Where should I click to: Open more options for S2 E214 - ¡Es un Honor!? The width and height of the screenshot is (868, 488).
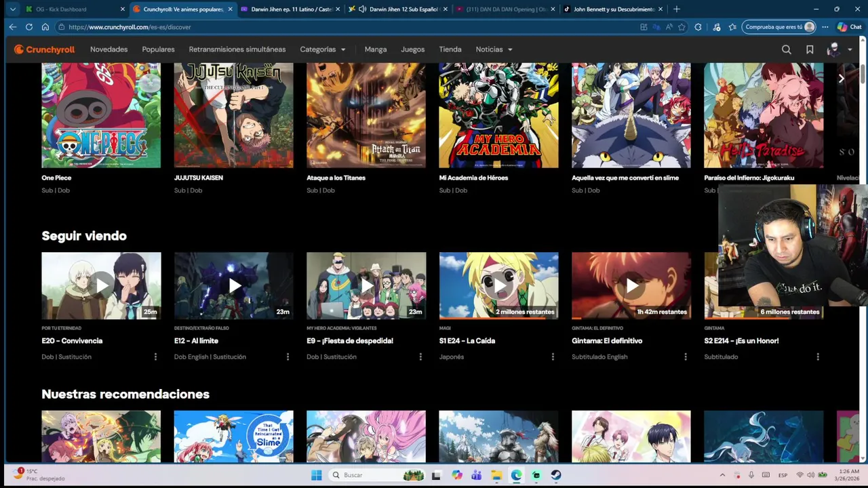(x=818, y=357)
